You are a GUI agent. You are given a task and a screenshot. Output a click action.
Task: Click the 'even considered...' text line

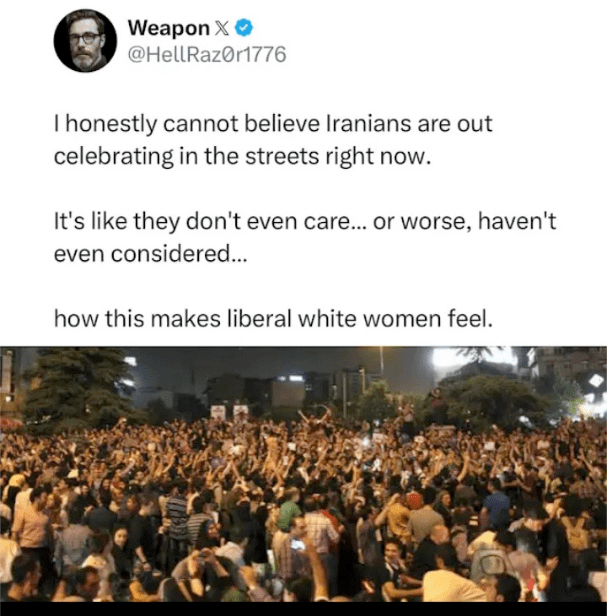[150, 254]
